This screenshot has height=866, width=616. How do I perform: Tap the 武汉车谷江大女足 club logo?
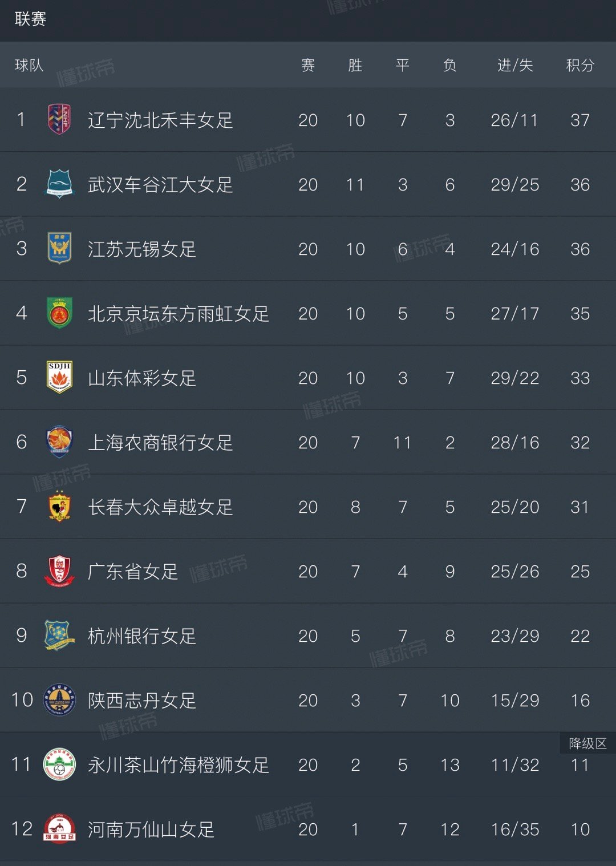click(x=59, y=184)
